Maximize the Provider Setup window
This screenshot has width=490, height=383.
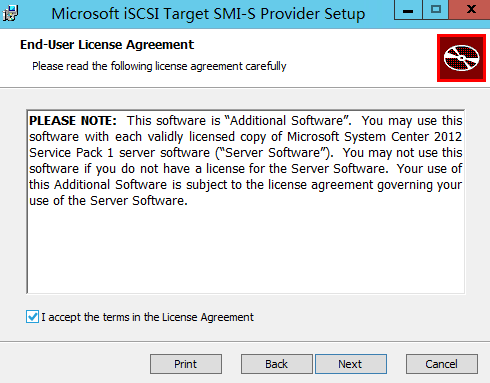tap(436, 10)
